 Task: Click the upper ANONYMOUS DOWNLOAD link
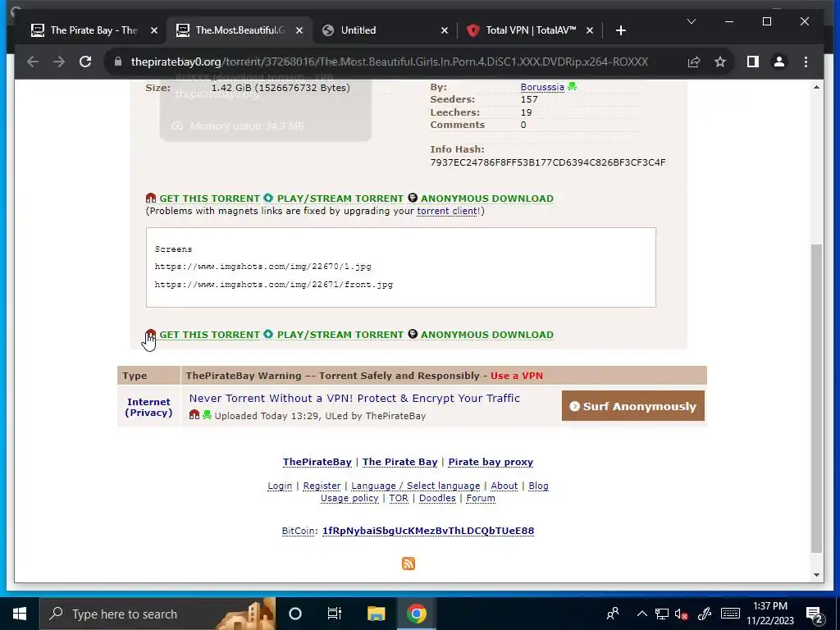487,199
